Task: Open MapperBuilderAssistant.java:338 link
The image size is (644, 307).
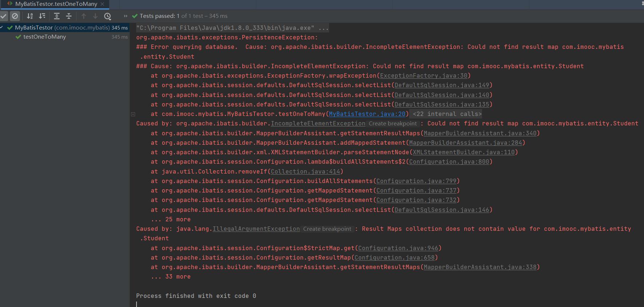Action: (x=480, y=267)
